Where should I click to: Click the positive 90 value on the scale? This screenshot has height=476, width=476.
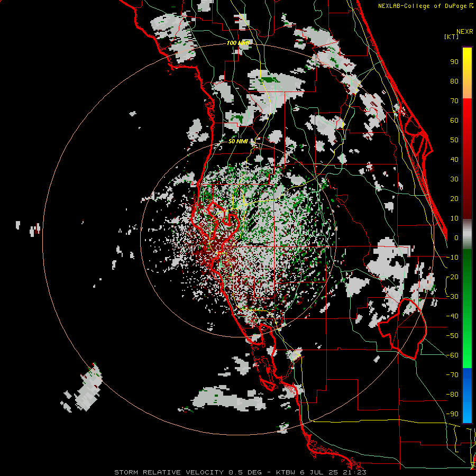[x=454, y=62]
